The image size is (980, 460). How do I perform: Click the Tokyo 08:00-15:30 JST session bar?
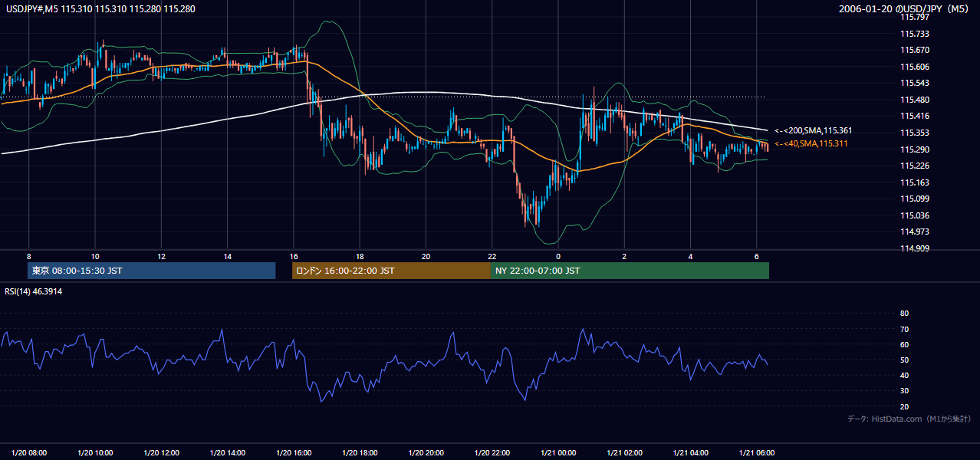click(x=151, y=271)
